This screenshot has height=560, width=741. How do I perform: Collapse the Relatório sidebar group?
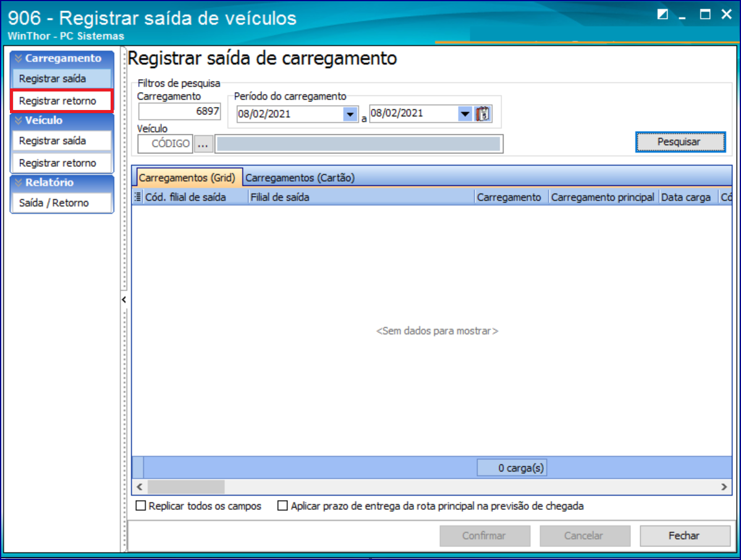[x=62, y=182]
